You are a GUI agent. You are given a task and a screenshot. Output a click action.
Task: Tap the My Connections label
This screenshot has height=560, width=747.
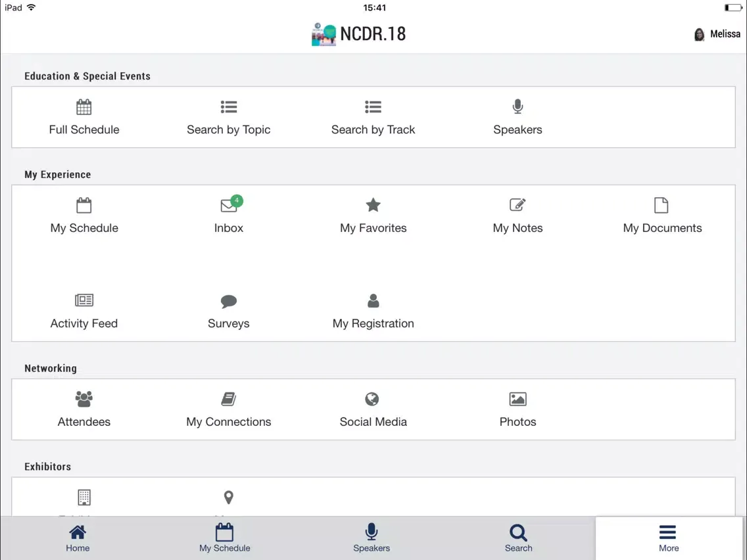(229, 422)
